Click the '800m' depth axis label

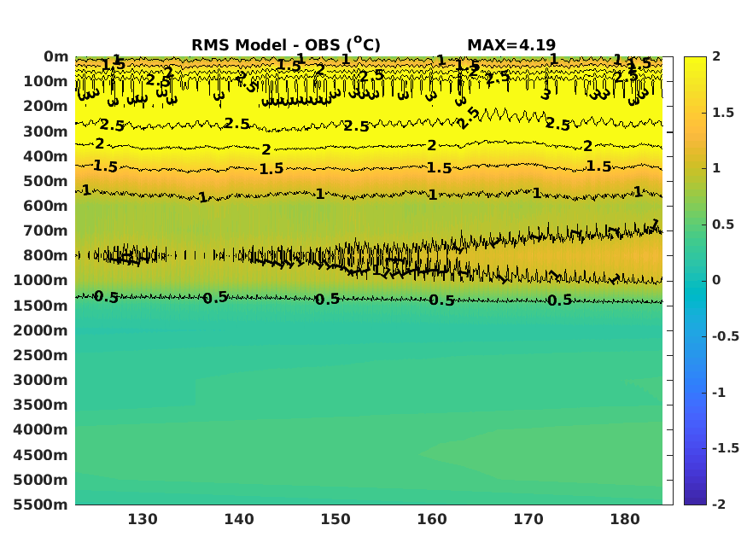click(46, 256)
